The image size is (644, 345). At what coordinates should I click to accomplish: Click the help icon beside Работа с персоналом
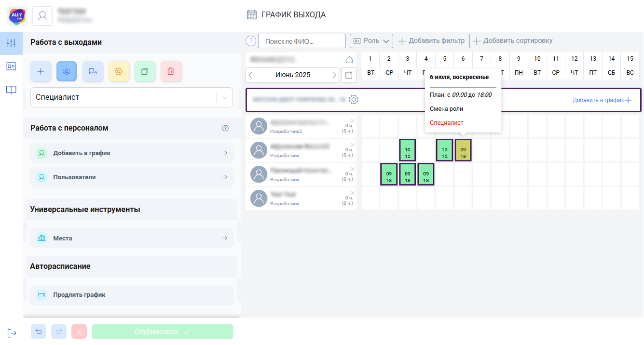225,128
